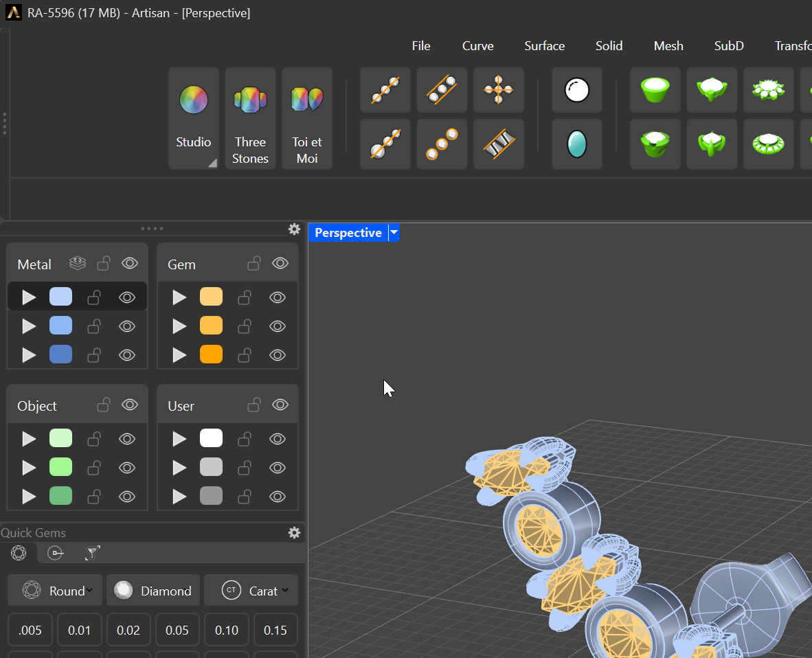Expand the light orange Gem layer
This screenshot has width=812, height=658.
tap(179, 297)
